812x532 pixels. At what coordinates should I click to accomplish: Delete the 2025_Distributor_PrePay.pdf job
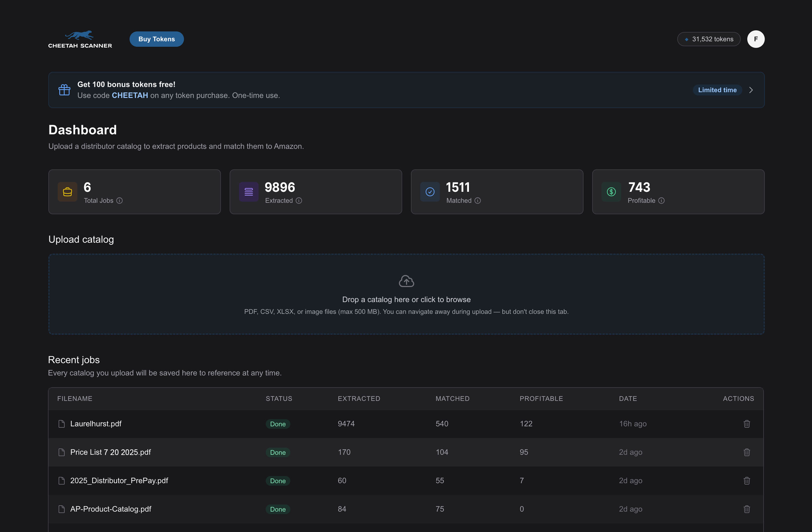(x=747, y=481)
